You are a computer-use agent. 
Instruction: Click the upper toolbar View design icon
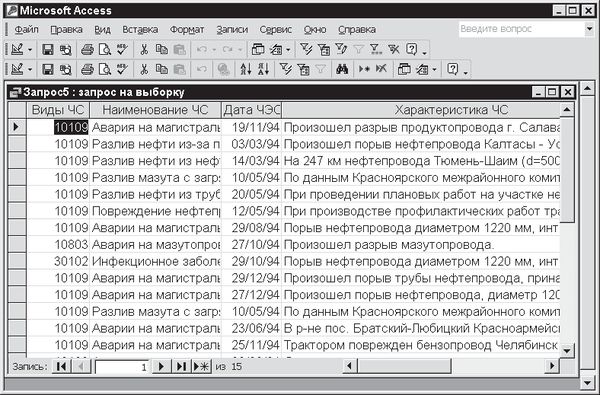click(17, 49)
